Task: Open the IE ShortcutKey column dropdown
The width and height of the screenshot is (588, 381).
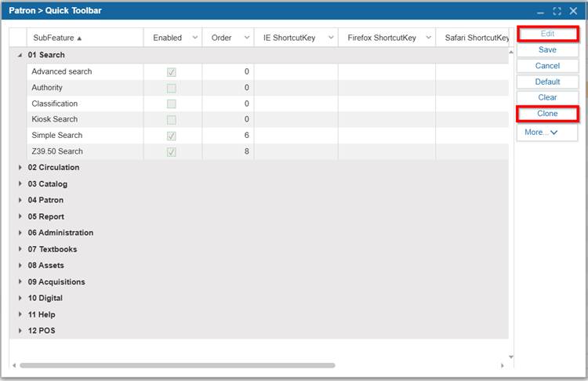Action: click(330, 38)
